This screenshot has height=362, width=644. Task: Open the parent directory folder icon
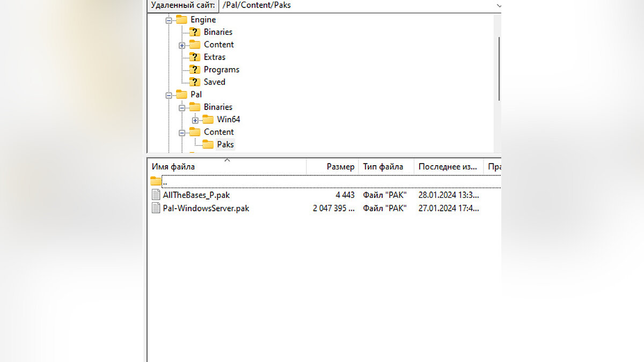(156, 181)
